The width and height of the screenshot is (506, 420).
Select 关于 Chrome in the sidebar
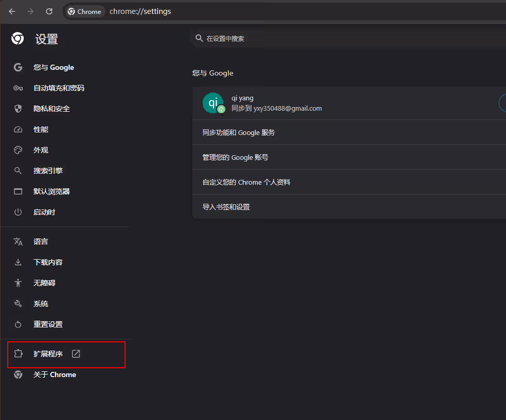[55, 374]
